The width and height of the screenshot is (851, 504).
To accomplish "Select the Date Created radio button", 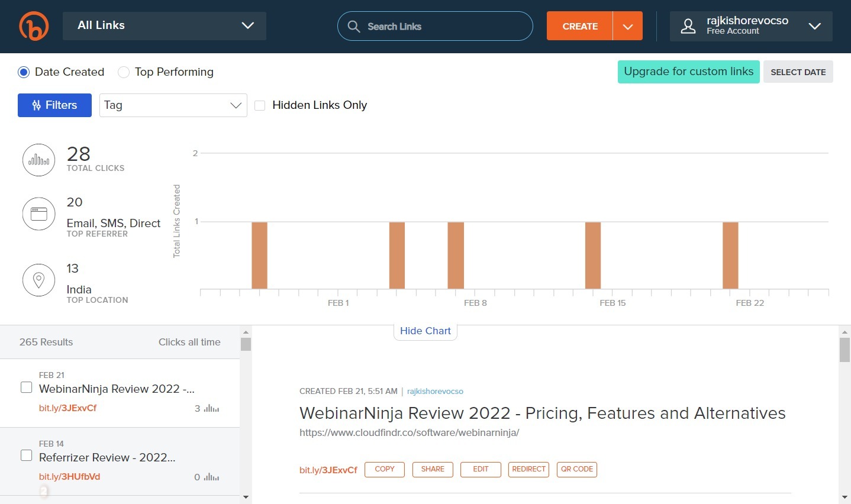I will coord(24,72).
